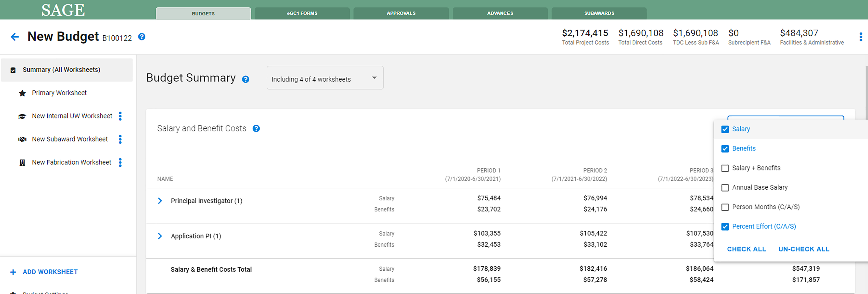Click the handshake Subaward worksheet icon
Screen dimensions: 868x294
coord(22,139)
